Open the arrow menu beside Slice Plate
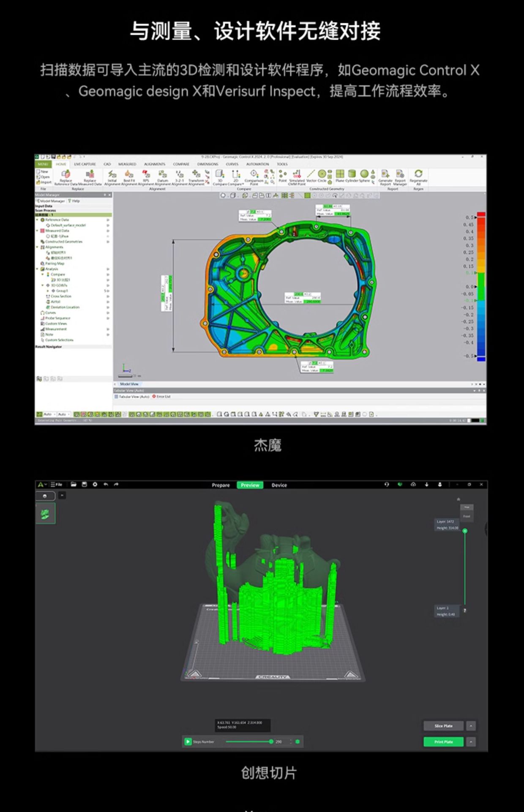Viewport: 524px width, 812px height. tap(471, 726)
